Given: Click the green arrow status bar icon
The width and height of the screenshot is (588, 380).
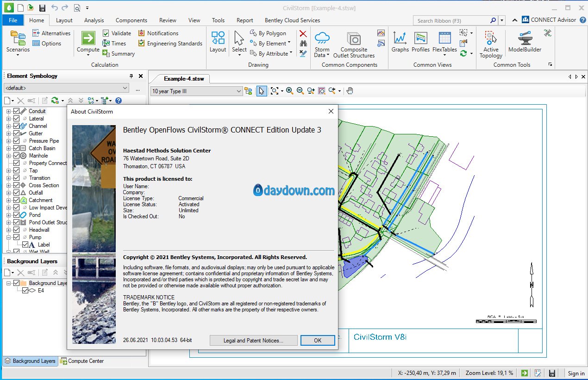Looking at the screenshot, I should [524, 373].
